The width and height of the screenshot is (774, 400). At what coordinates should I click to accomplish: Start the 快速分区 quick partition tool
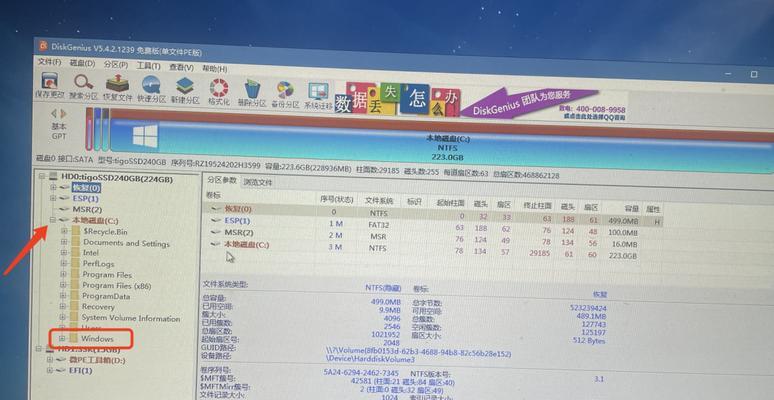(151, 89)
